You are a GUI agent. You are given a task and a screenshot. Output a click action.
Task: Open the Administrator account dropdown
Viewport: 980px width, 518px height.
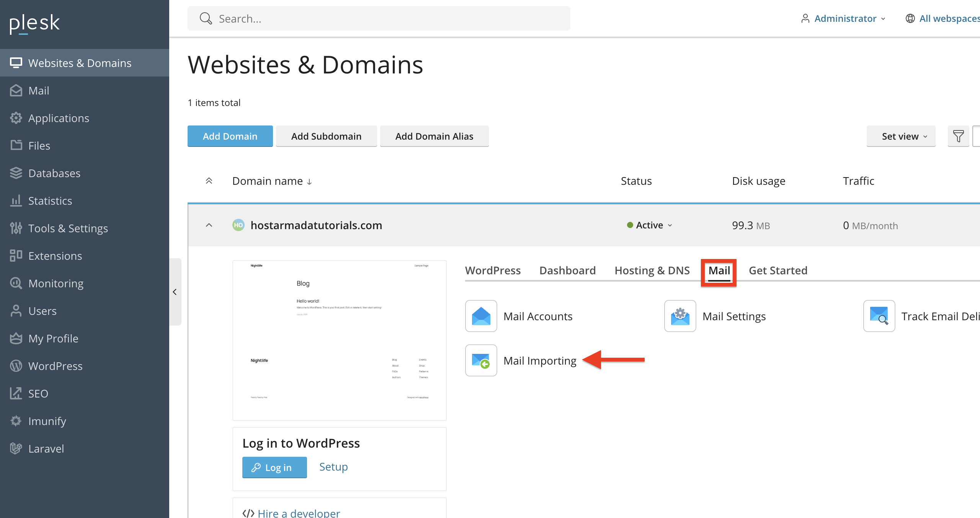[843, 18]
